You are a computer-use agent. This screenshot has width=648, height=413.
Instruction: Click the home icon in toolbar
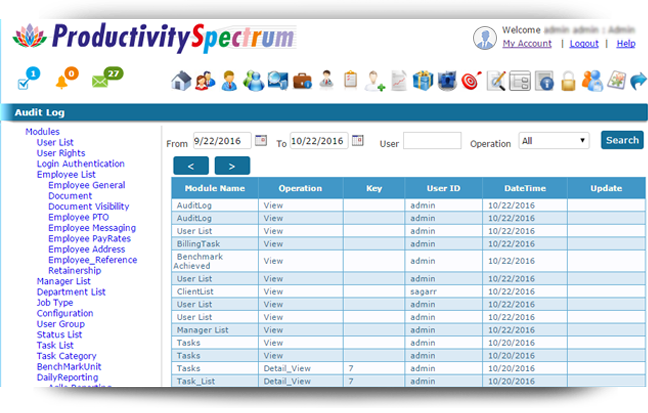181,81
